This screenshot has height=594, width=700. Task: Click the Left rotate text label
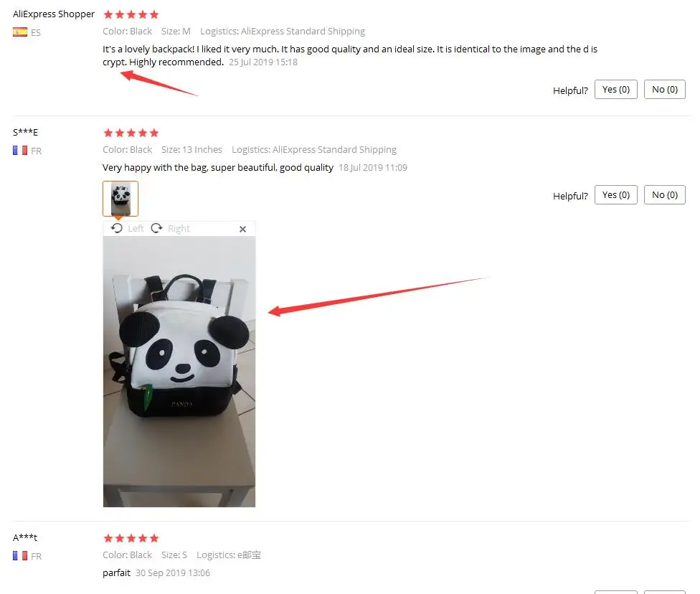tap(136, 229)
